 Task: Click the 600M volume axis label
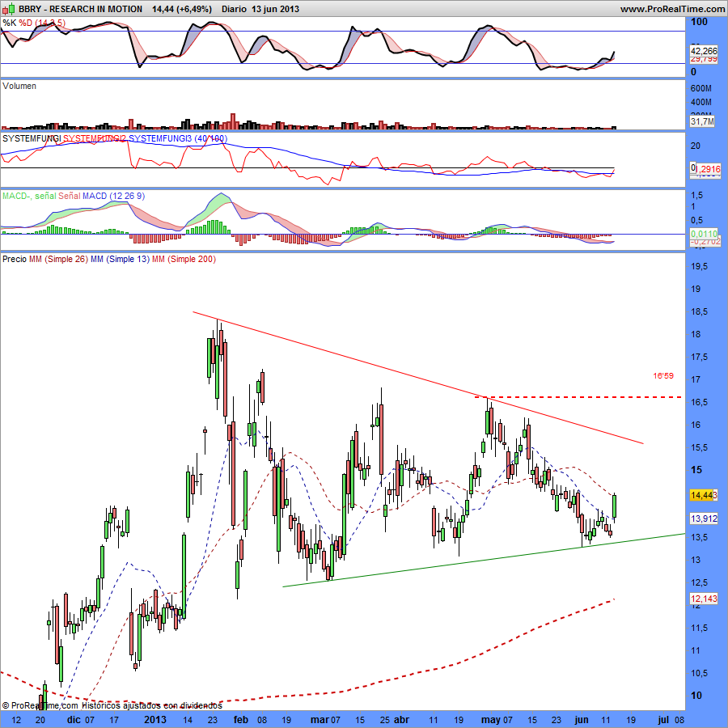pos(701,88)
